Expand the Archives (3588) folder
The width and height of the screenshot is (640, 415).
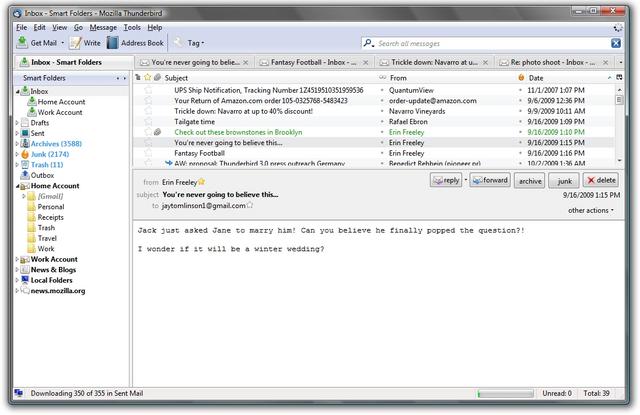17,144
